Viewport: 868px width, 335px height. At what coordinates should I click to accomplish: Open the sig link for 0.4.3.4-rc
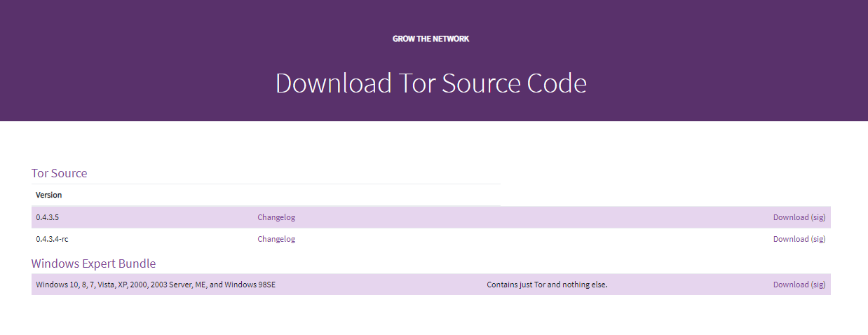coord(818,239)
